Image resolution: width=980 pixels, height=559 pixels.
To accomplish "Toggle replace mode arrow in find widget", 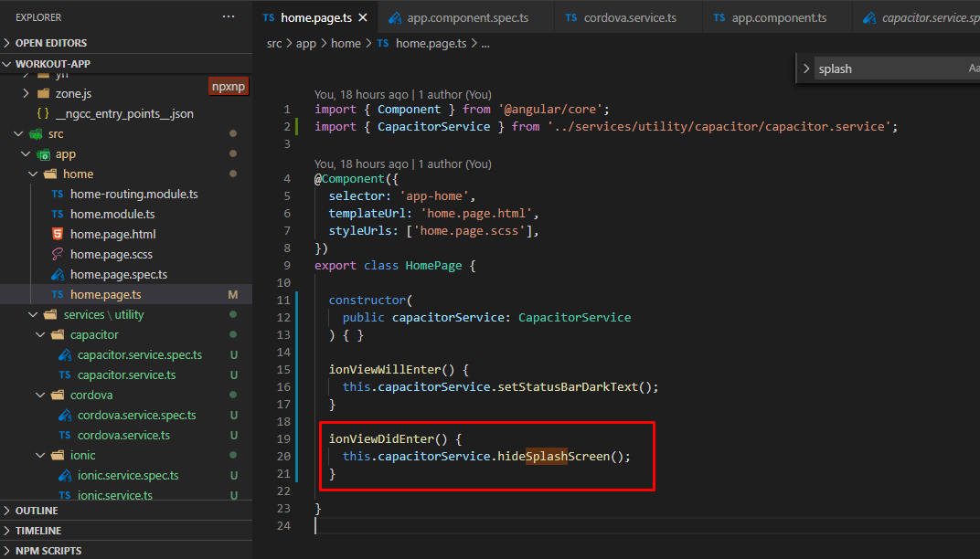I will (806, 69).
